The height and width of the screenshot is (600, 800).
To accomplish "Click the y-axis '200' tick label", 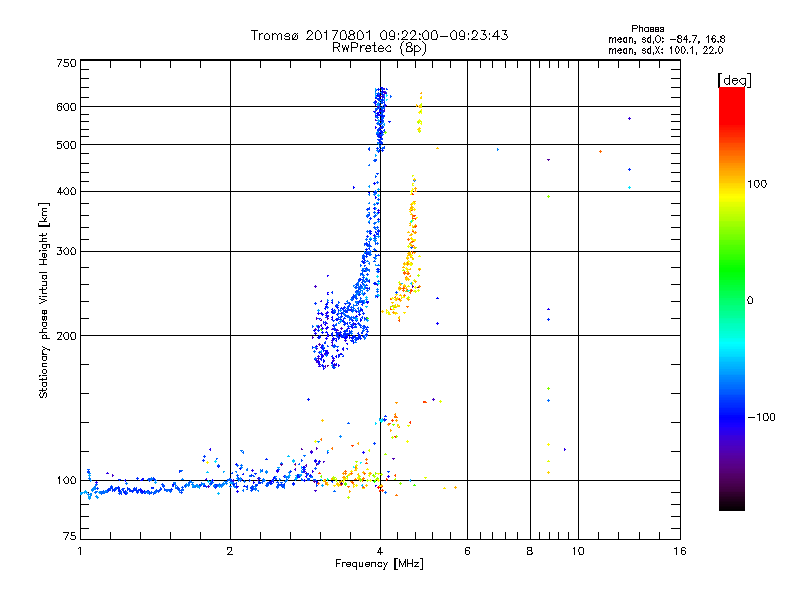I will (x=66, y=336).
